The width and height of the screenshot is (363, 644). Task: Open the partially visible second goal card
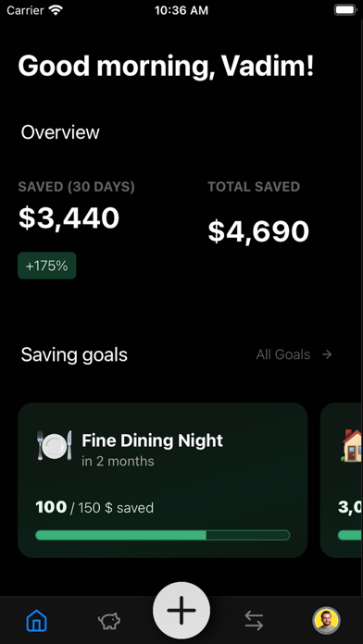point(342,480)
